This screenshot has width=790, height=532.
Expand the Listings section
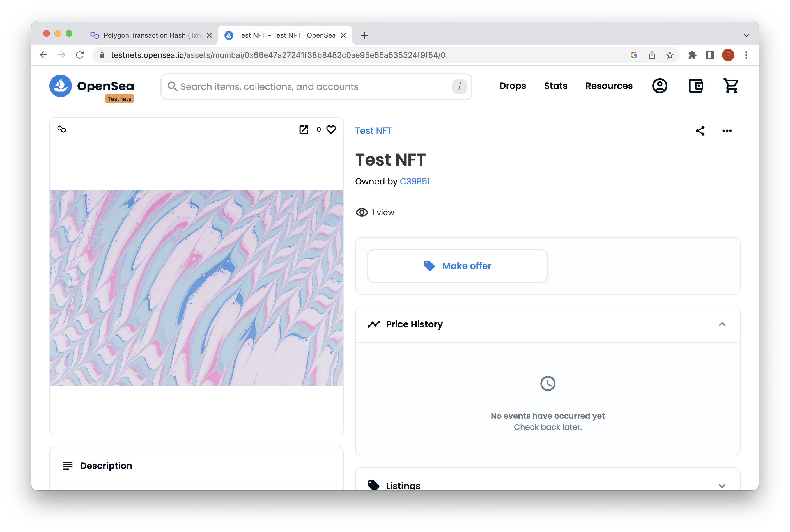547,485
